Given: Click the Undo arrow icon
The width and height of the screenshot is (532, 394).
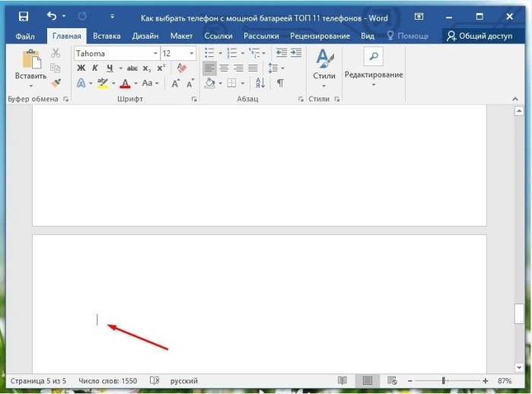Looking at the screenshot, I should (x=52, y=16).
